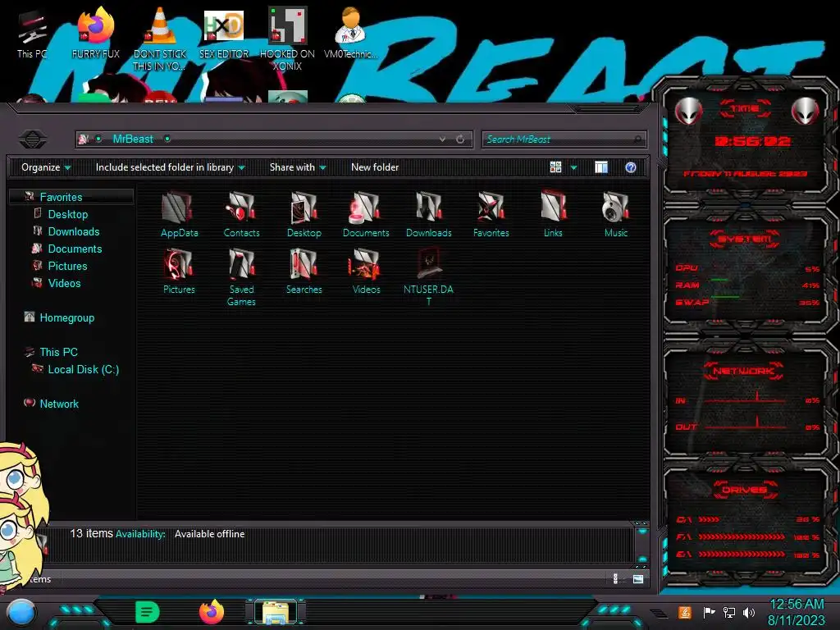The width and height of the screenshot is (840, 630).
Task: Open the AppData folder
Action: coord(179,214)
